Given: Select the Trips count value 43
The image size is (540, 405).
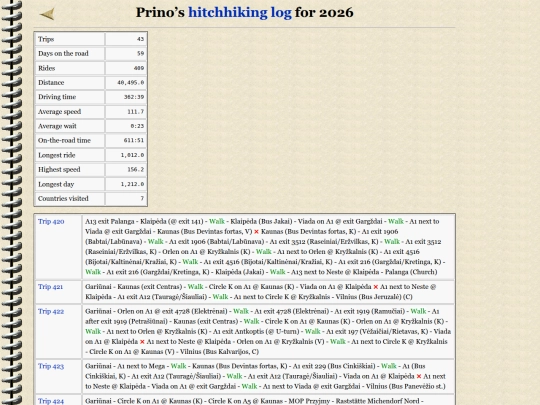Looking at the screenshot, I should point(140,39).
